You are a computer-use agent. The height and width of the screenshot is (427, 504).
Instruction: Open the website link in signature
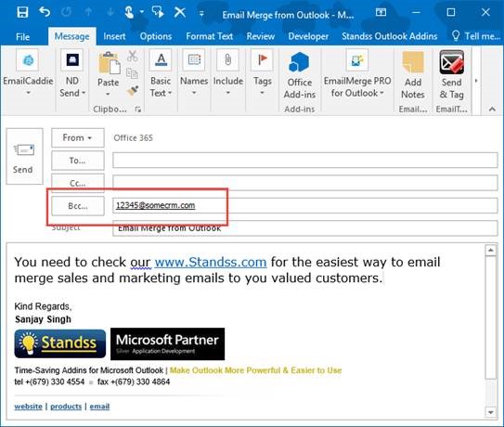[28, 407]
